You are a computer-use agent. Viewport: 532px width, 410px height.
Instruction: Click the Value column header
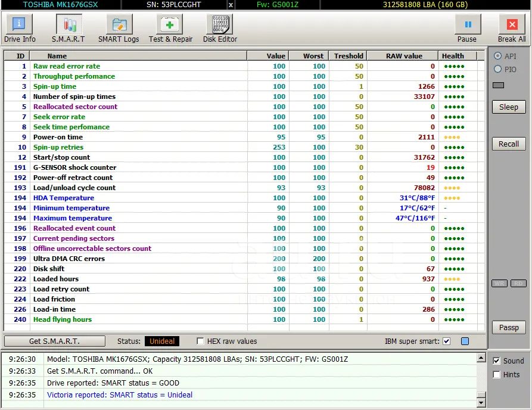coord(268,56)
